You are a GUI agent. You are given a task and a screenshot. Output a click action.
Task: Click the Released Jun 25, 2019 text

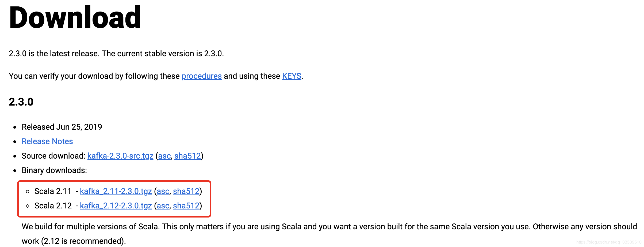pyautogui.click(x=62, y=127)
